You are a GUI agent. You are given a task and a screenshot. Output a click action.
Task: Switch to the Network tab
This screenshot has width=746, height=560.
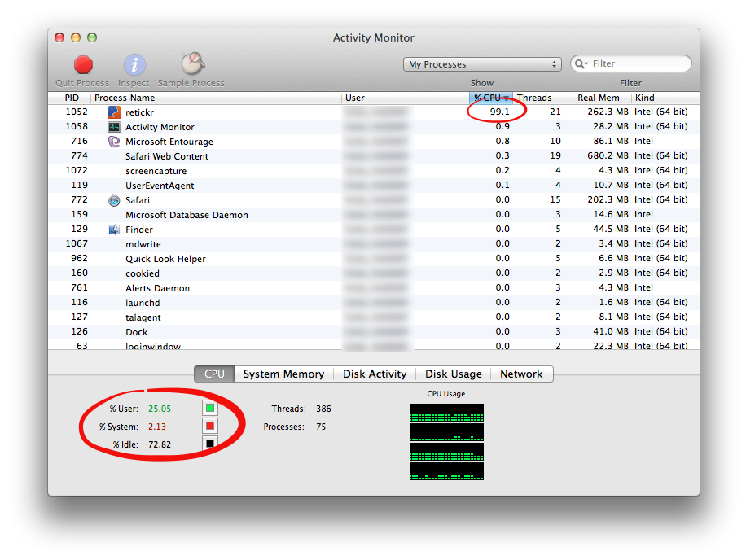tap(521, 374)
